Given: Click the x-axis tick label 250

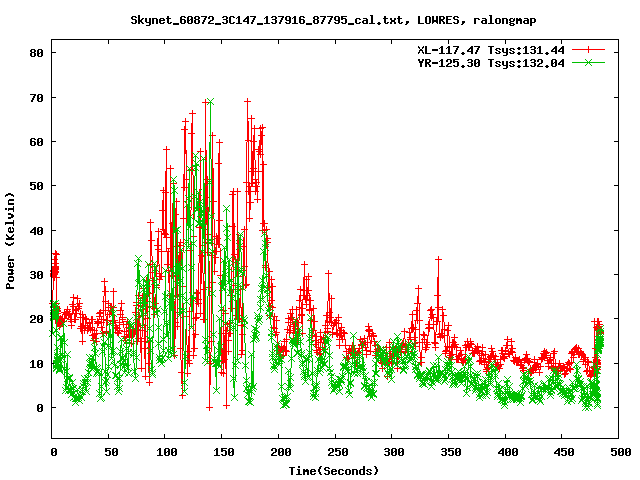Looking at the screenshot, I should pyautogui.click(x=338, y=452).
